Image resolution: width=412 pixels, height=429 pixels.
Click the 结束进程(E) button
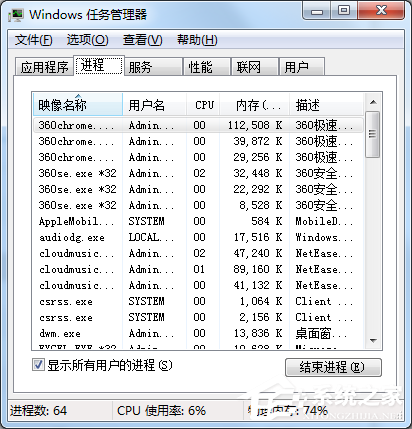[333, 367]
